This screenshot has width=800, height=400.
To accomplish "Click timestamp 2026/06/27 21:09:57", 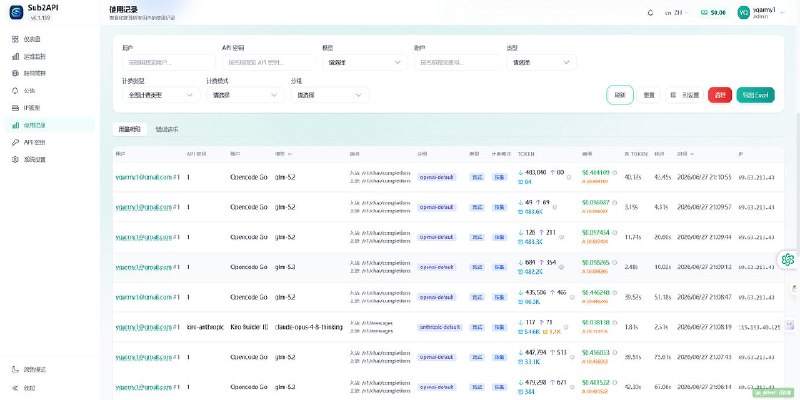I will [x=704, y=207].
